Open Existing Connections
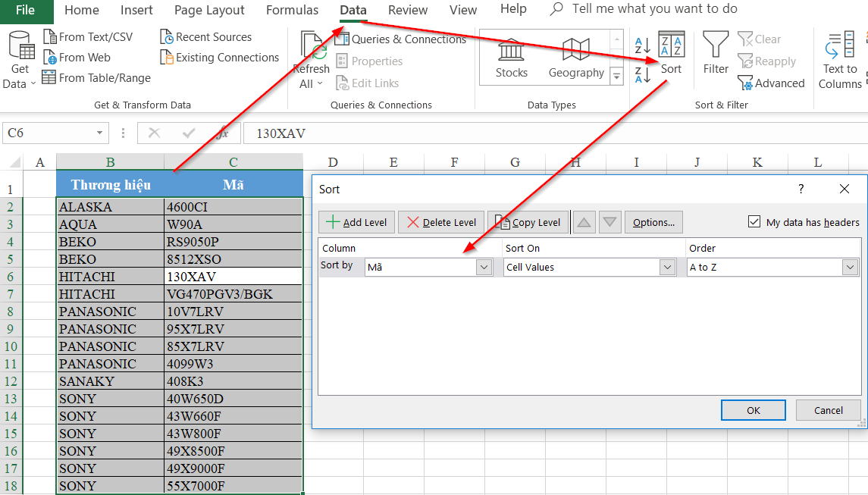 (220, 58)
